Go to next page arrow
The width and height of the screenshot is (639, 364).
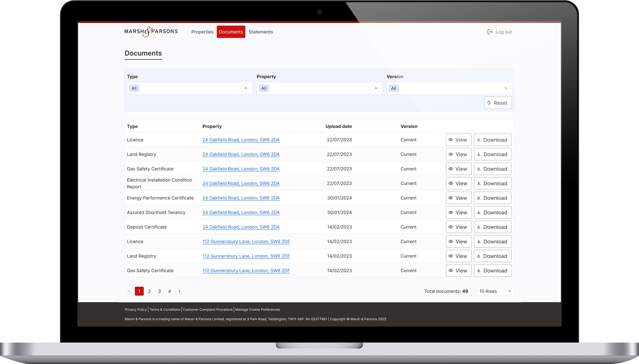(x=180, y=291)
